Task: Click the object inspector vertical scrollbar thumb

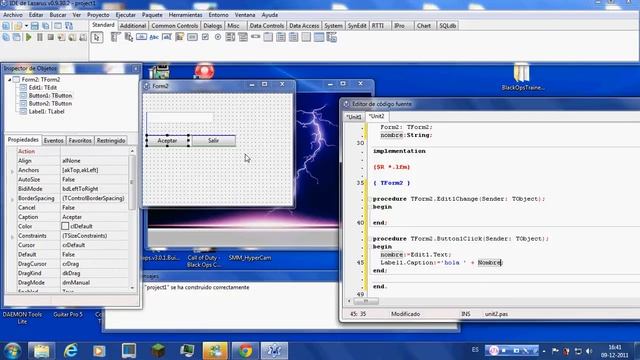Action: [x=132, y=182]
